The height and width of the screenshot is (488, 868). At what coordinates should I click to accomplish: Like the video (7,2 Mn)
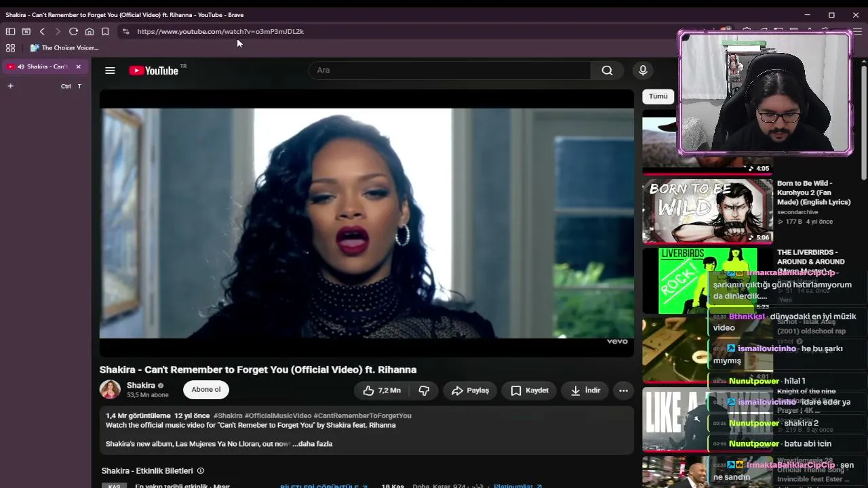(x=382, y=390)
